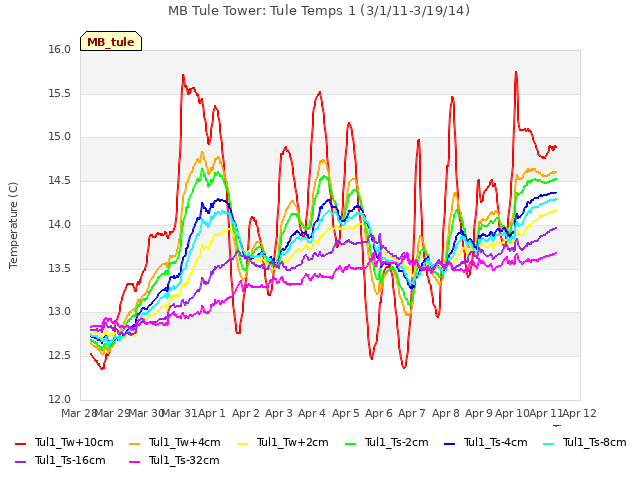This screenshot has width=640, height=480.
Task: Click the 13.0 y-axis tick label
Action: point(60,312)
